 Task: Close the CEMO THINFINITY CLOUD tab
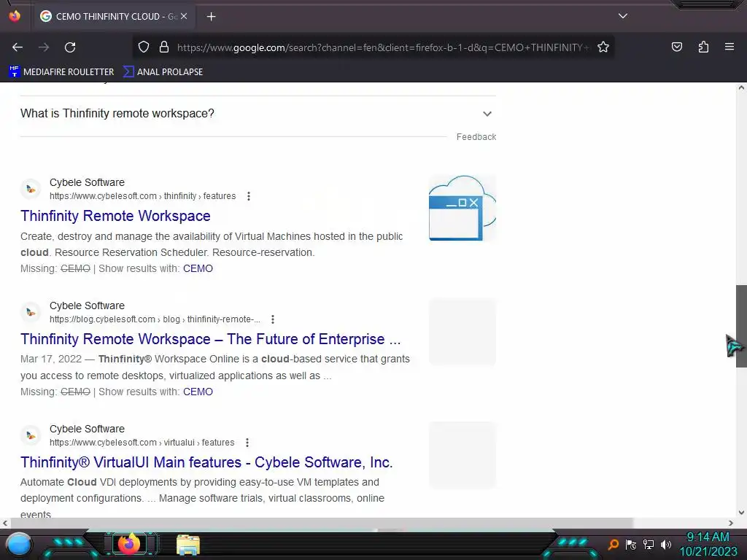click(184, 16)
